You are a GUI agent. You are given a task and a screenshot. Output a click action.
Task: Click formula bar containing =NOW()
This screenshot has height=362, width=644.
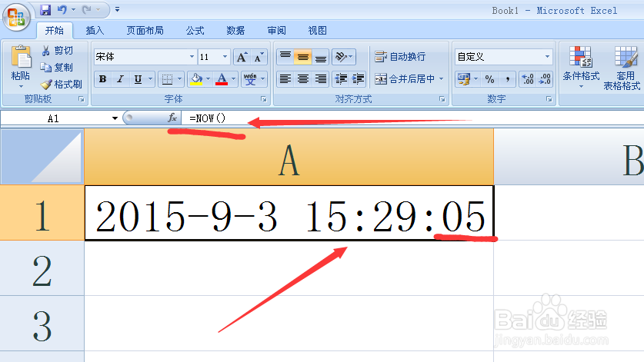(412, 118)
